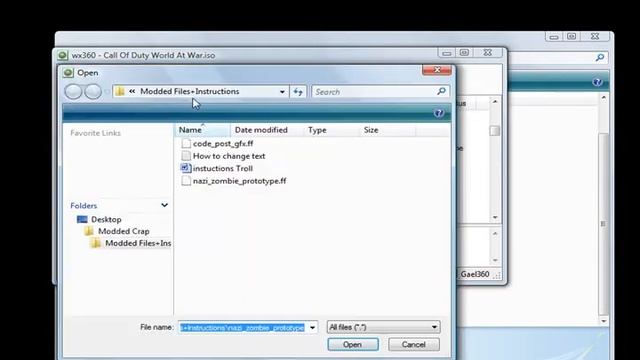The height and width of the screenshot is (360, 640).
Task: Select the How to change text entry
Action: [229, 156]
